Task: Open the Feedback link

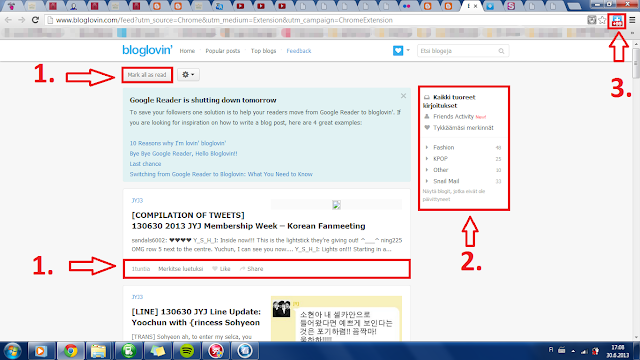Action: click(299, 51)
